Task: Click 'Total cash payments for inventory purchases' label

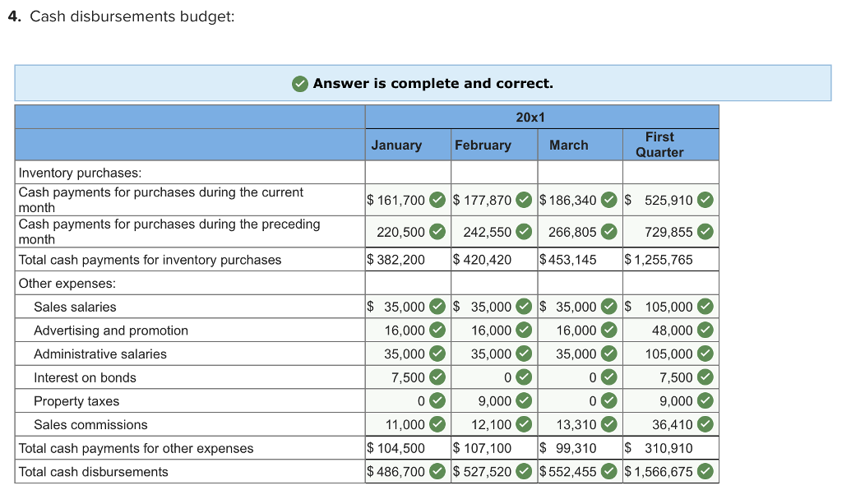Action: 150,260
